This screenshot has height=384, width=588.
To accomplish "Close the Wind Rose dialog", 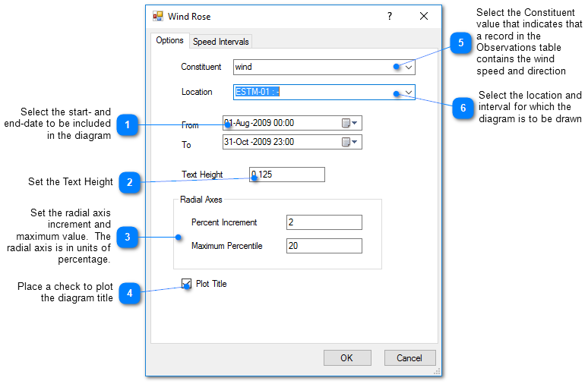I will tap(424, 16).
